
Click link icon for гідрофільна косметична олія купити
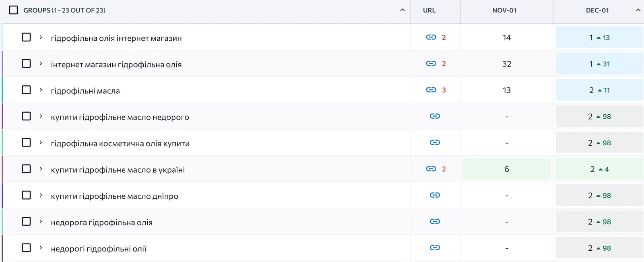click(435, 142)
